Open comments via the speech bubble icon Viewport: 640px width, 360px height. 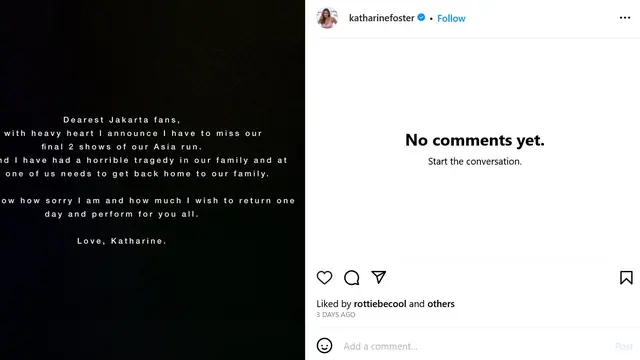351,278
